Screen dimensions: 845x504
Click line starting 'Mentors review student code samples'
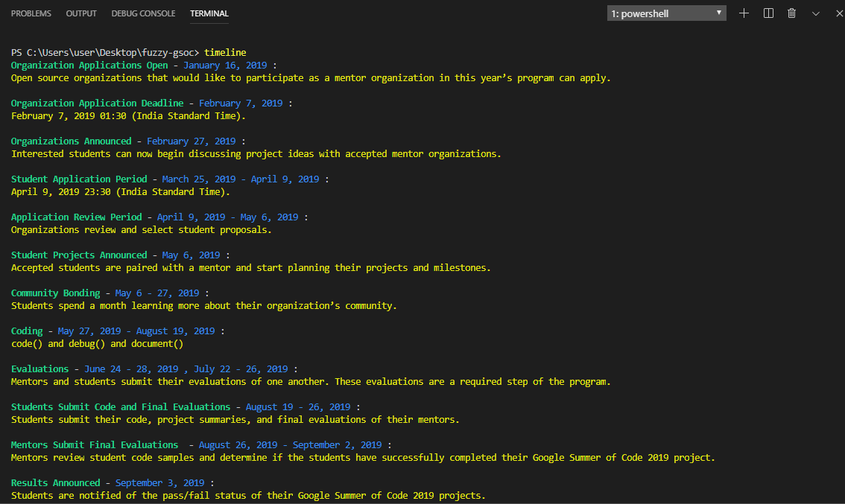click(363, 457)
